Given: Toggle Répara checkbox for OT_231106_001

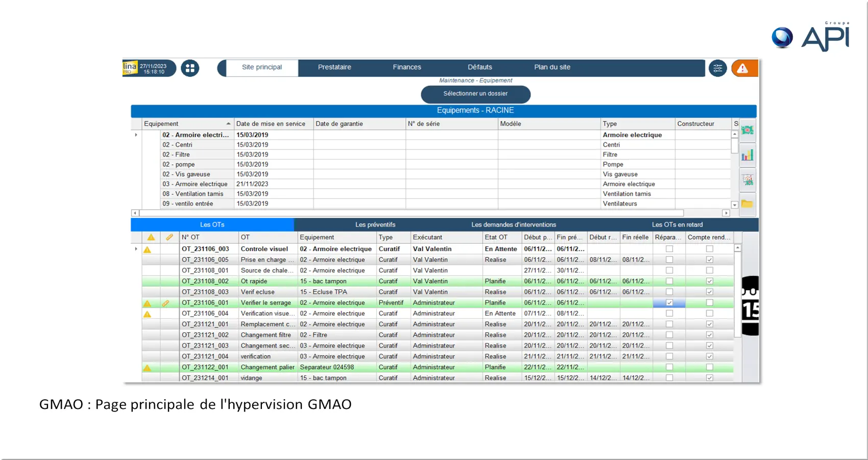Looking at the screenshot, I should coord(669,303).
